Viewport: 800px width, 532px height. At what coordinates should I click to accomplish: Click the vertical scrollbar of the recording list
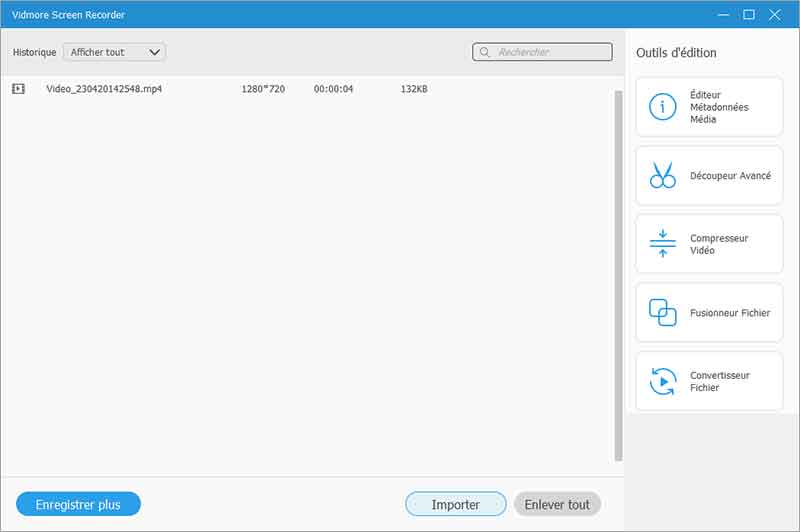pos(618,276)
